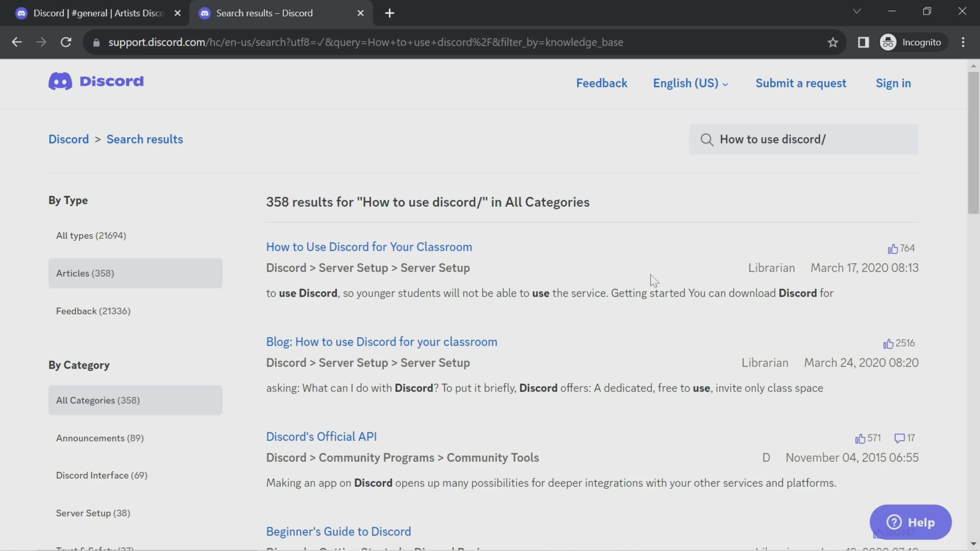Open Chrome three-dot menu
This screenshot has height=551, width=980.
[963, 42]
